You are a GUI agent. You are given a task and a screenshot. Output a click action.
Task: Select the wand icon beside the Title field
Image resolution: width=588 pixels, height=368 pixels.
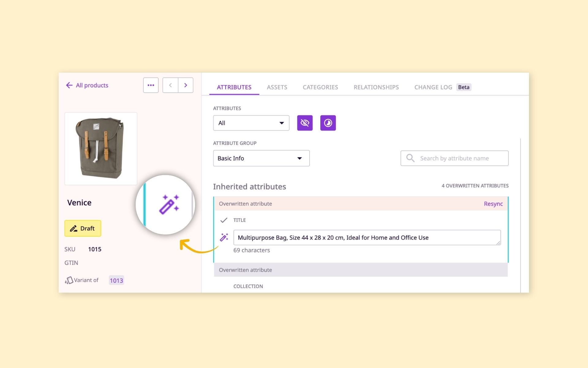[x=224, y=237]
